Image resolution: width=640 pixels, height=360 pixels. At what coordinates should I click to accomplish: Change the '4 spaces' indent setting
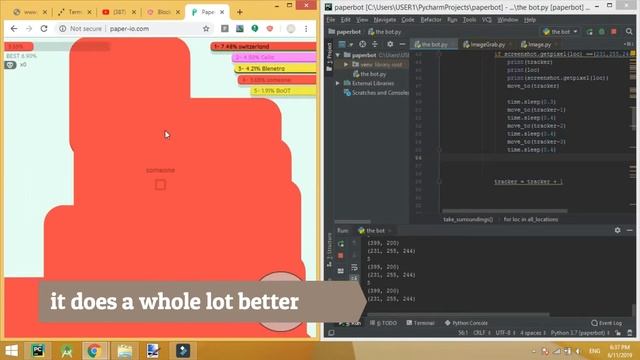point(533,333)
